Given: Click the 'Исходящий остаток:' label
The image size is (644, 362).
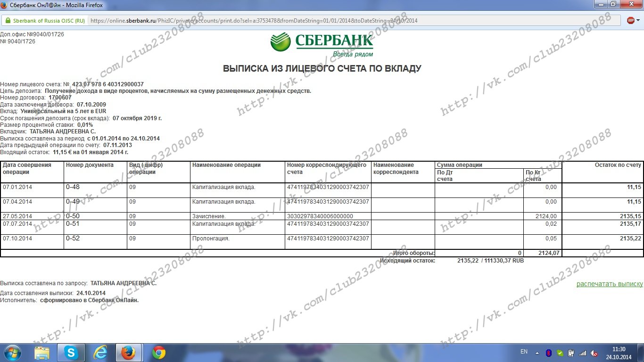Looking at the screenshot, I should (407, 261).
